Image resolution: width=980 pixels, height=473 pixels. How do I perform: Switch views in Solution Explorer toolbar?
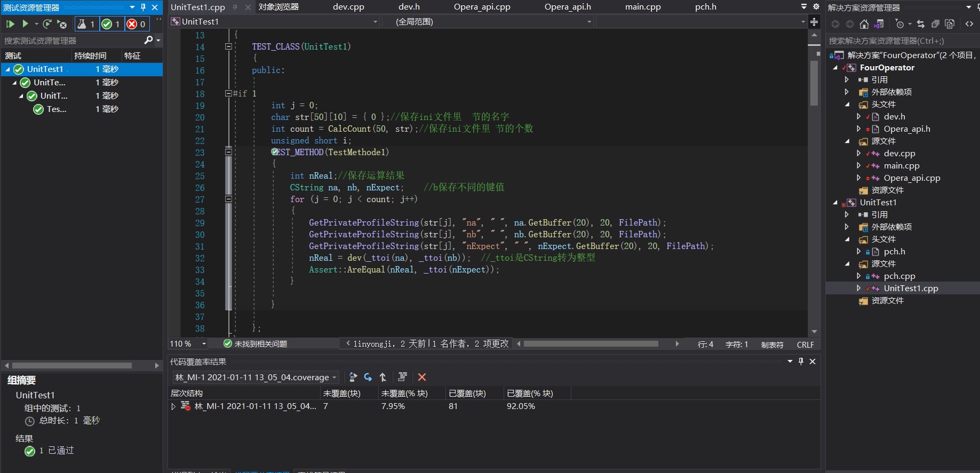[x=879, y=24]
